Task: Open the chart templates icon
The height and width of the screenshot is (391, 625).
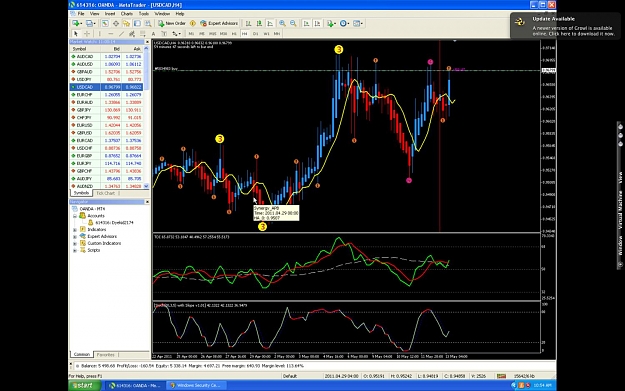Action: click(358, 24)
